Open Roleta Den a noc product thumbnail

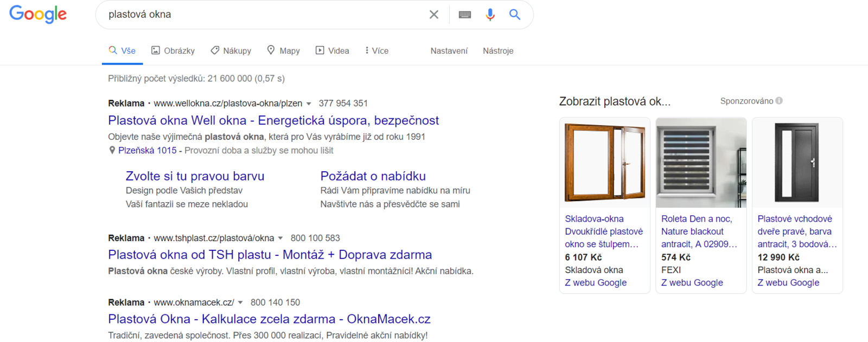(701, 163)
